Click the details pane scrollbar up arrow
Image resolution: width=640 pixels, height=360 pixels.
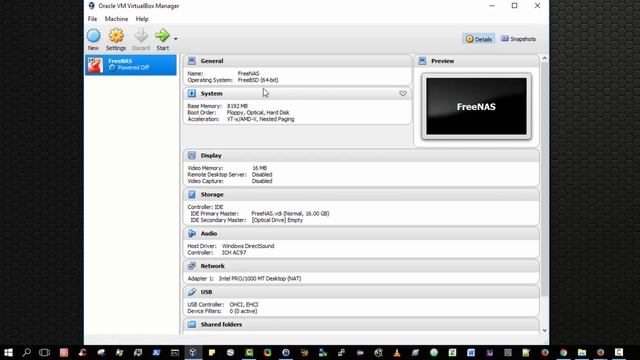544,58
